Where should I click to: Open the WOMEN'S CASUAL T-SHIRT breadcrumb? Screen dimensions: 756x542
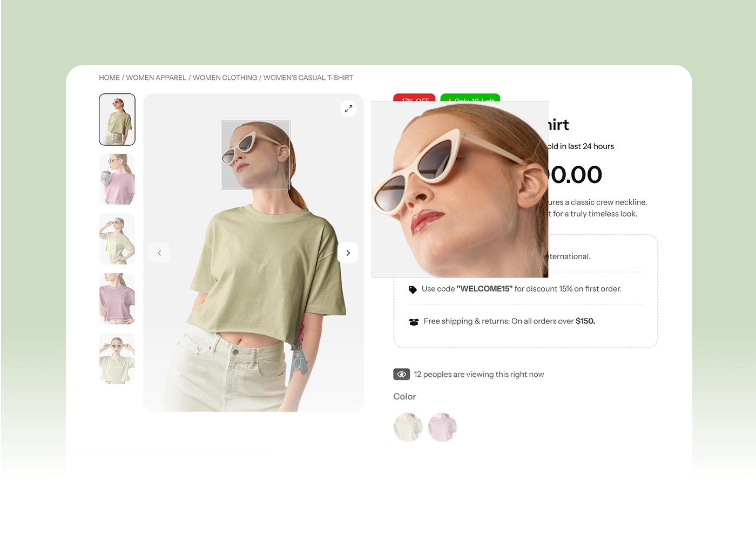point(308,78)
